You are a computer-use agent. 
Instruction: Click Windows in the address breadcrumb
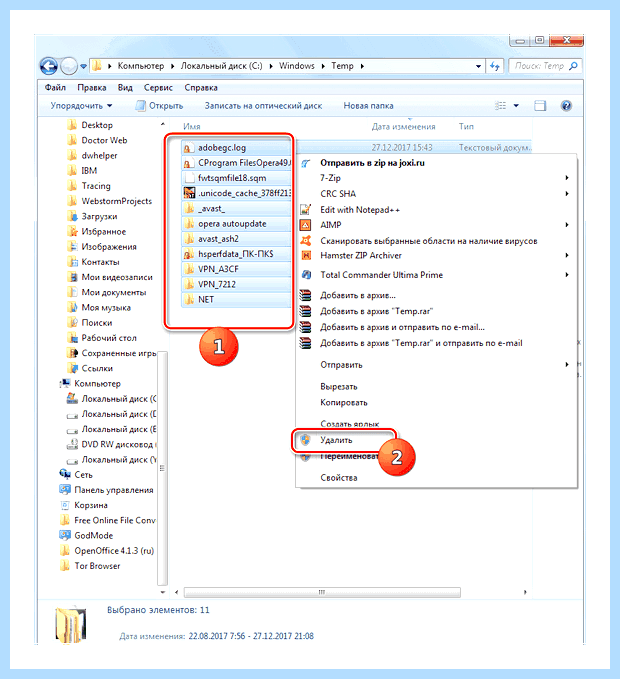coord(297,66)
